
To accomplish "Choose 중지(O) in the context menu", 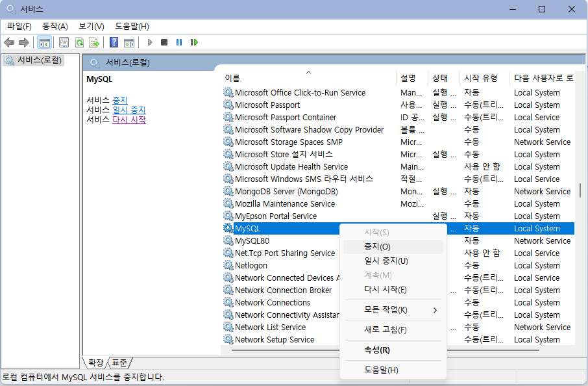I will [x=393, y=247].
